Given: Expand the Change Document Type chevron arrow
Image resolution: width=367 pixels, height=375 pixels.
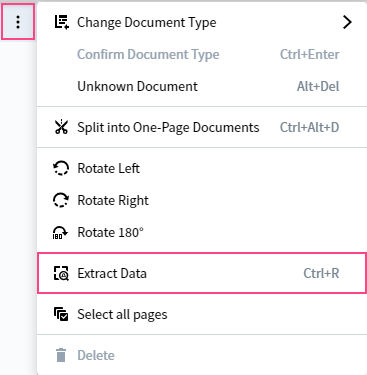Looking at the screenshot, I should (347, 22).
